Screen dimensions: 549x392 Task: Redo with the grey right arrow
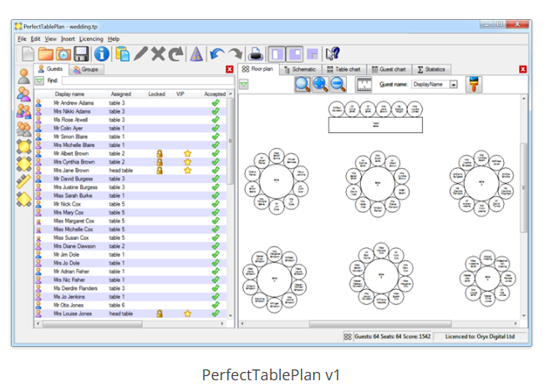pyautogui.click(x=236, y=54)
